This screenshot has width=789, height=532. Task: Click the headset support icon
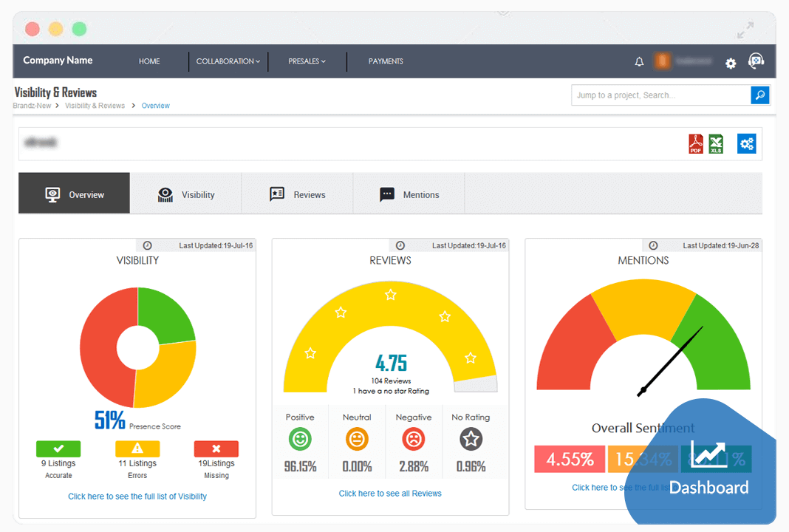[756, 62]
